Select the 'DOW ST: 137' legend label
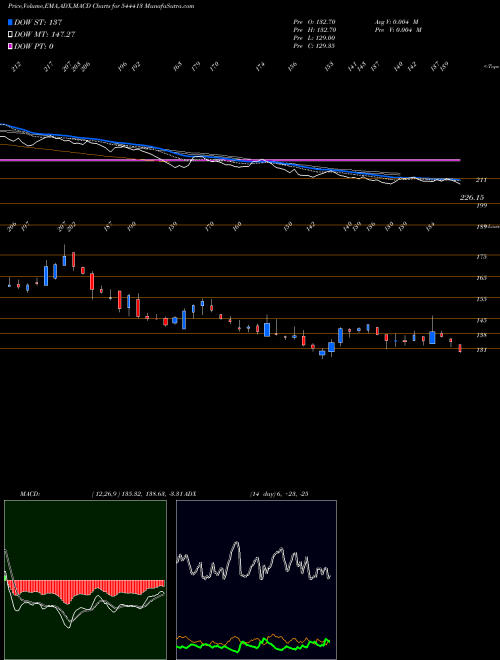The width and height of the screenshot is (500, 660). pyautogui.click(x=38, y=22)
